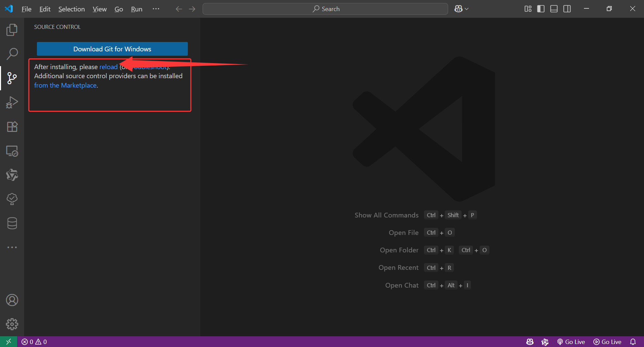
Task: Open Remote Explorer view
Action: [12, 151]
